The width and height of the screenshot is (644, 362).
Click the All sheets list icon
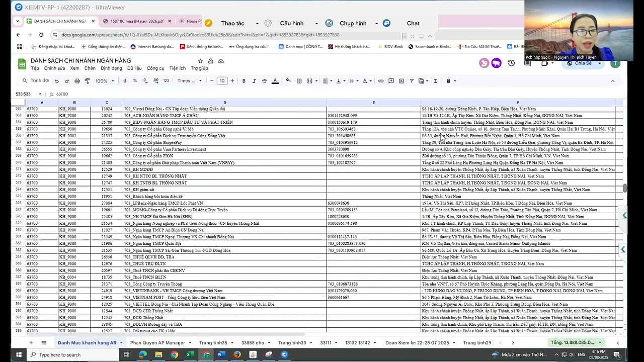click(44, 343)
